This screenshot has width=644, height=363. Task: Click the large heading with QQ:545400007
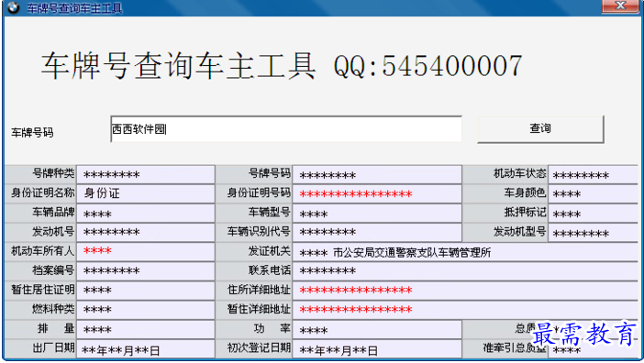(282, 66)
